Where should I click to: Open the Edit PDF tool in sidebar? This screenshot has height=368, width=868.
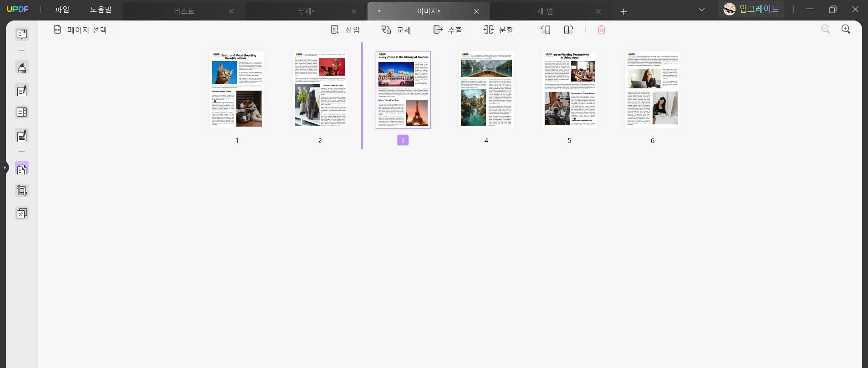click(x=22, y=91)
